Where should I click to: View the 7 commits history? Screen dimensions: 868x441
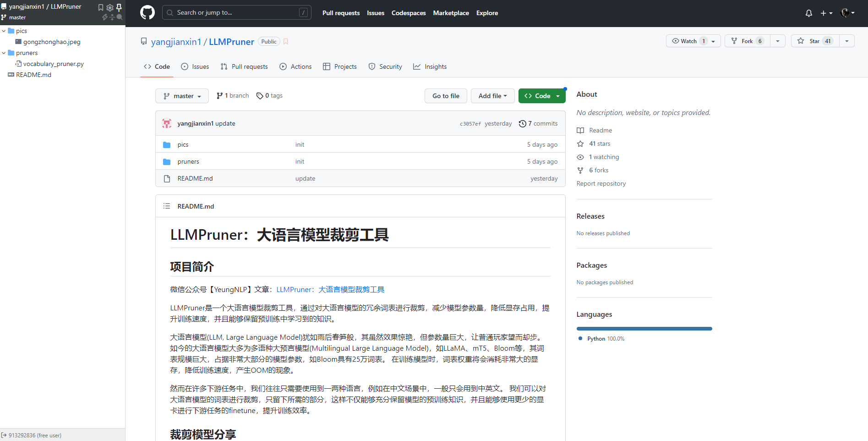[x=538, y=123]
